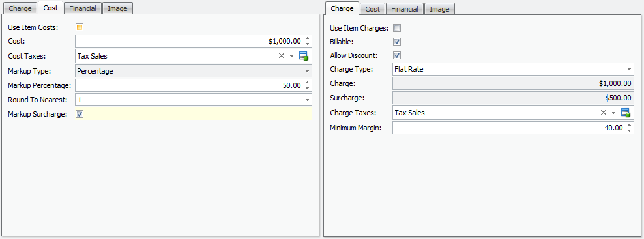
Task: Uncheck the Markup Surcharge checkbox
Action: coord(80,114)
